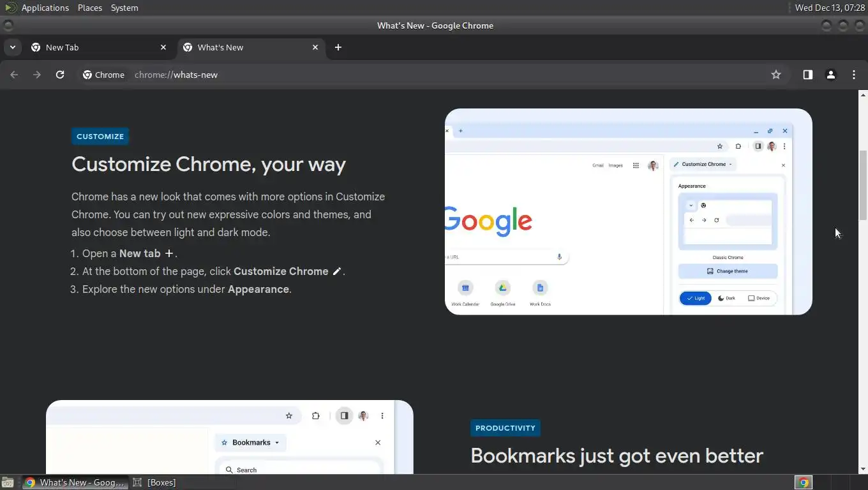Click the Chrome site info chip
Image resolution: width=868 pixels, height=490 pixels.
[x=103, y=75]
